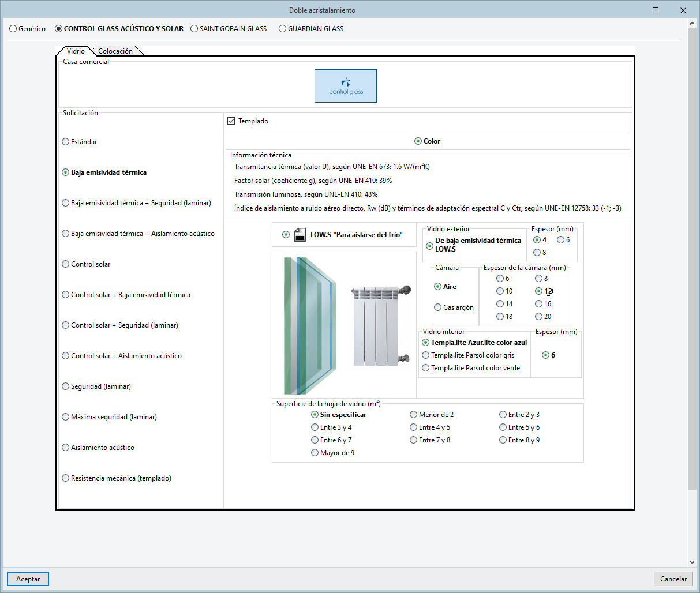Select Entre 8 y 9 surface option

[x=519, y=440]
